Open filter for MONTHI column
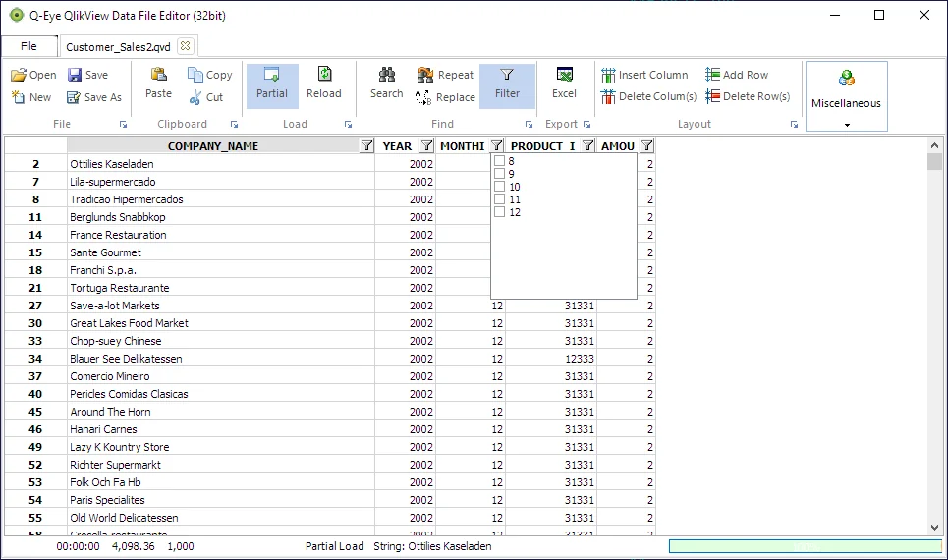Image resolution: width=948 pixels, height=560 pixels. 496,145
